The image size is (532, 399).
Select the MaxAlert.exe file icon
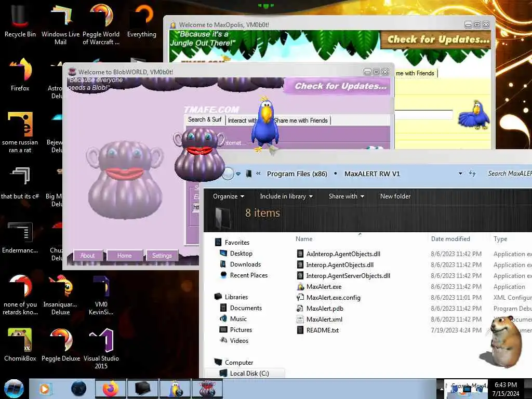300,287
